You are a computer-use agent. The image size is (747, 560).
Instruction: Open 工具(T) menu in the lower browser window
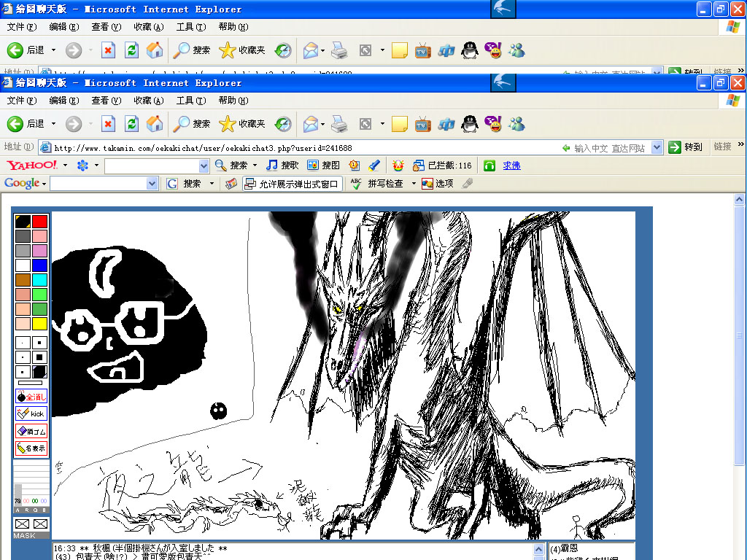pos(190,100)
